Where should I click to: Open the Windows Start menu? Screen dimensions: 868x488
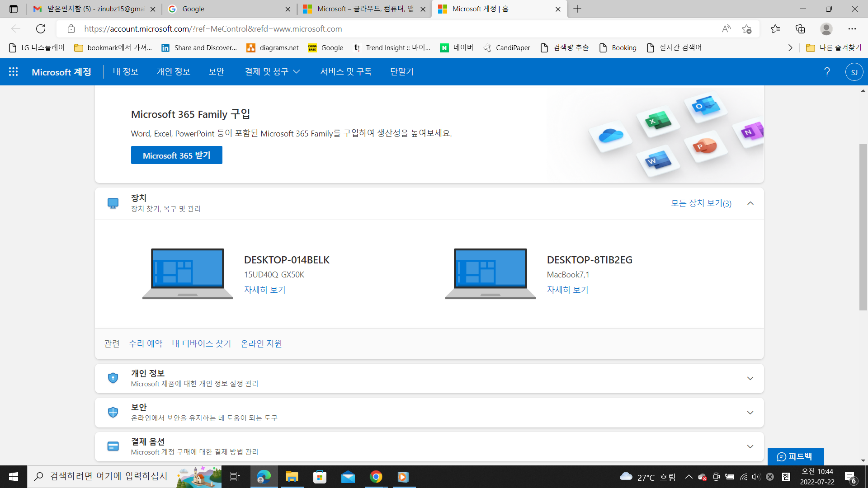14,477
